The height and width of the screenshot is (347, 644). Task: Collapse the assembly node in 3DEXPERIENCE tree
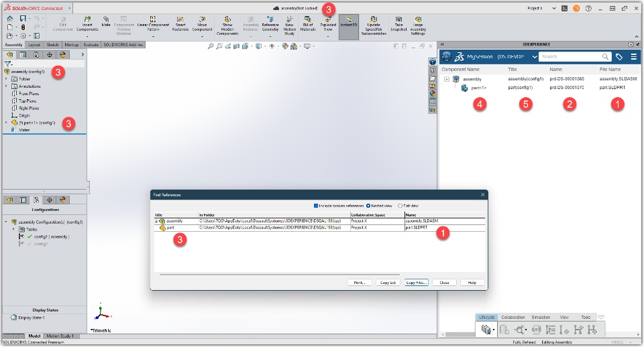[447, 79]
